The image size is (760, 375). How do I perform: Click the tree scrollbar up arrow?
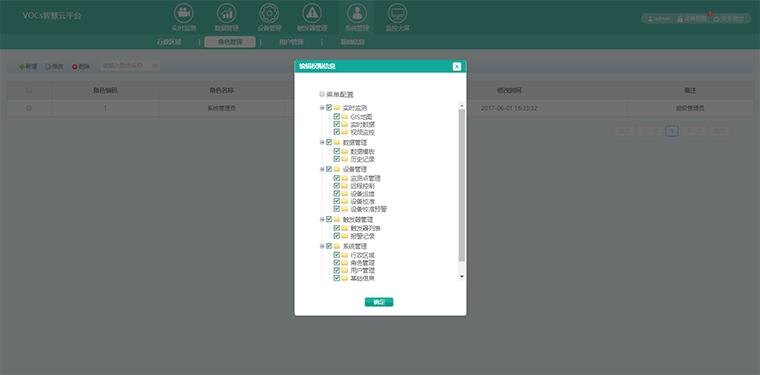click(461, 105)
